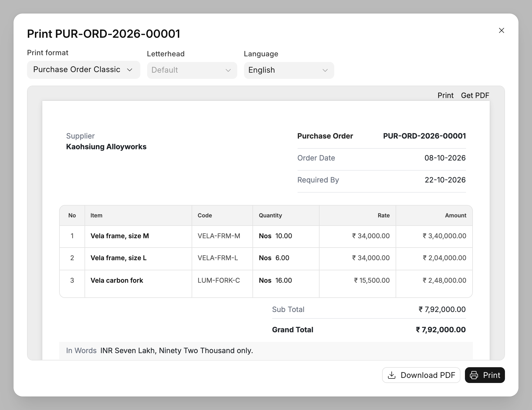
Task: Click the Code column header
Action: pos(205,215)
